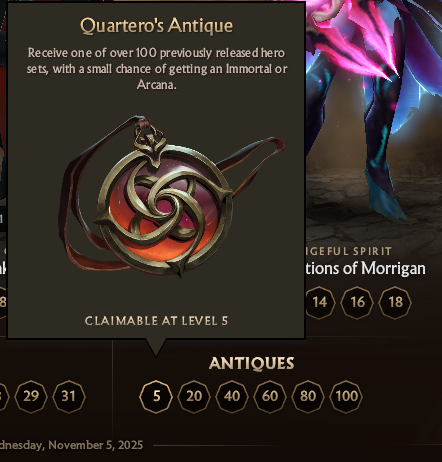
Task: Click the level 29 reward badge
Action: (31, 397)
